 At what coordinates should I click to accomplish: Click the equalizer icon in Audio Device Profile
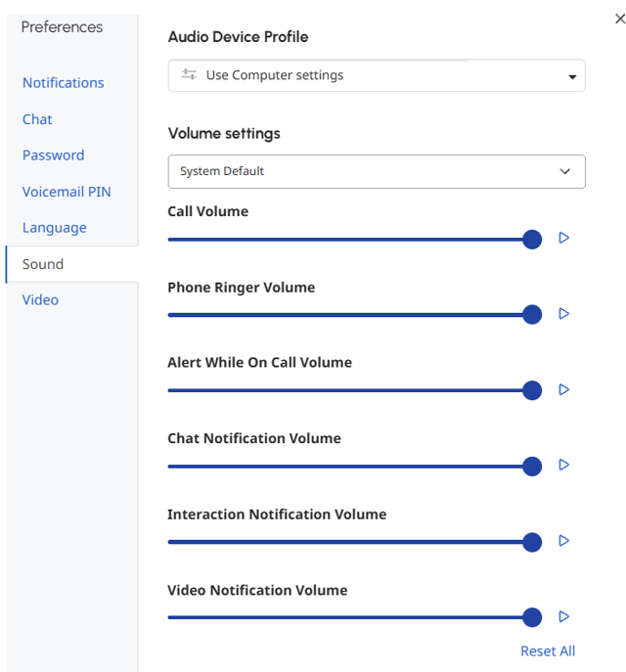[189, 74]
